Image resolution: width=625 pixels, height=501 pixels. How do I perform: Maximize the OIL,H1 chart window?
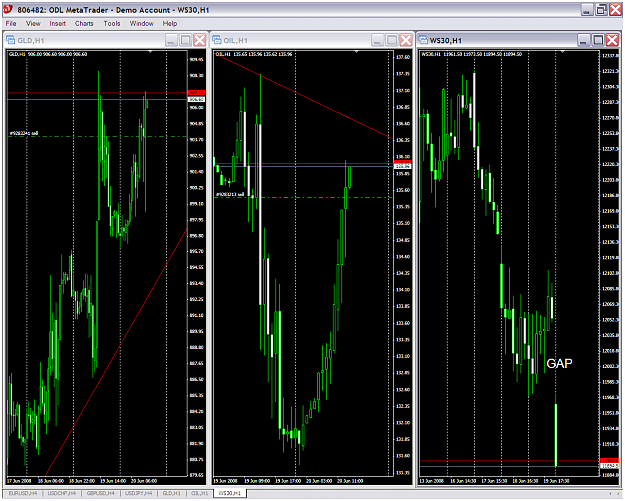pos(391,40)
